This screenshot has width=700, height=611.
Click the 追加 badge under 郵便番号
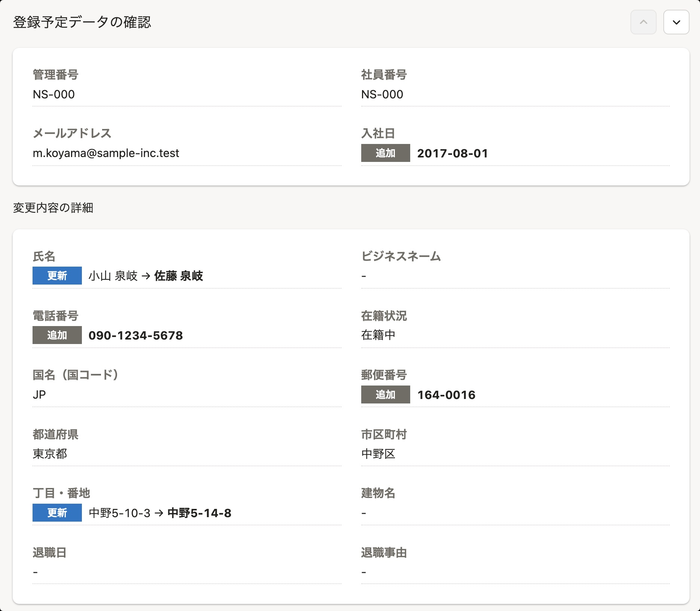tap(385, 394)
